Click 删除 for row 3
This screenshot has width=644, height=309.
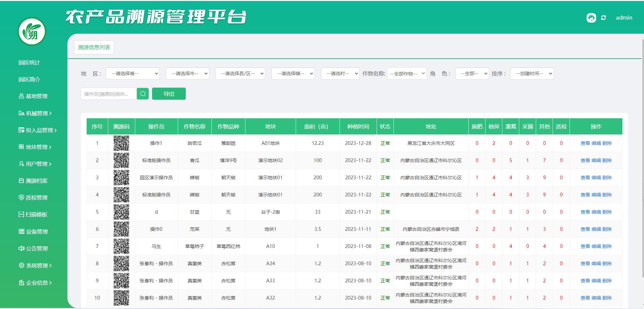click(607, 178)
